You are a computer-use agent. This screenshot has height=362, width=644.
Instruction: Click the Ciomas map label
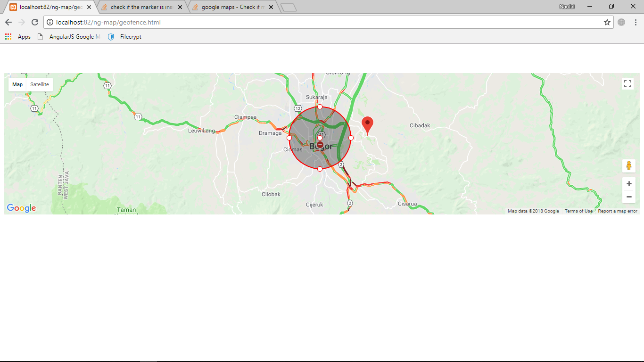coord(293,149)
